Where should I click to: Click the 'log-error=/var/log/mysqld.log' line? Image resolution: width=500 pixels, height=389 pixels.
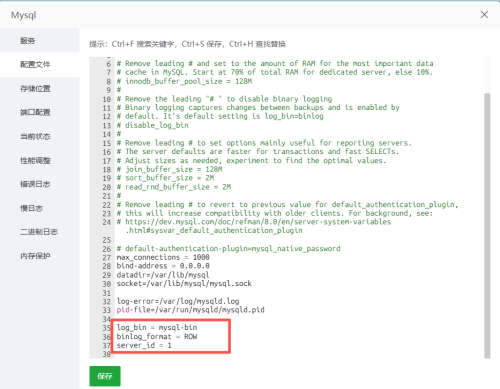click(x=178, y=301)
